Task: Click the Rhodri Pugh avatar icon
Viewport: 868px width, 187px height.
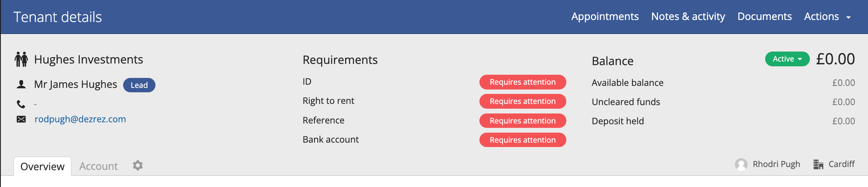Action: pyautogui.click(x=741, y=164)
